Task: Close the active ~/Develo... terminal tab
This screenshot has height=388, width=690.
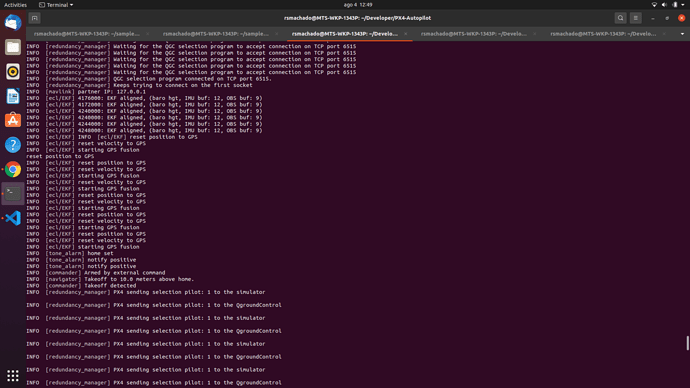Action: [405, 34]
